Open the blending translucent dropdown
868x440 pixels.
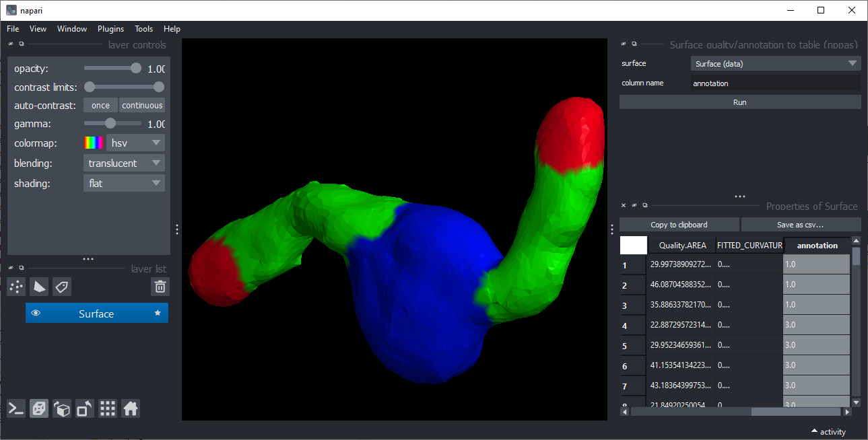[x=124, y=163]
